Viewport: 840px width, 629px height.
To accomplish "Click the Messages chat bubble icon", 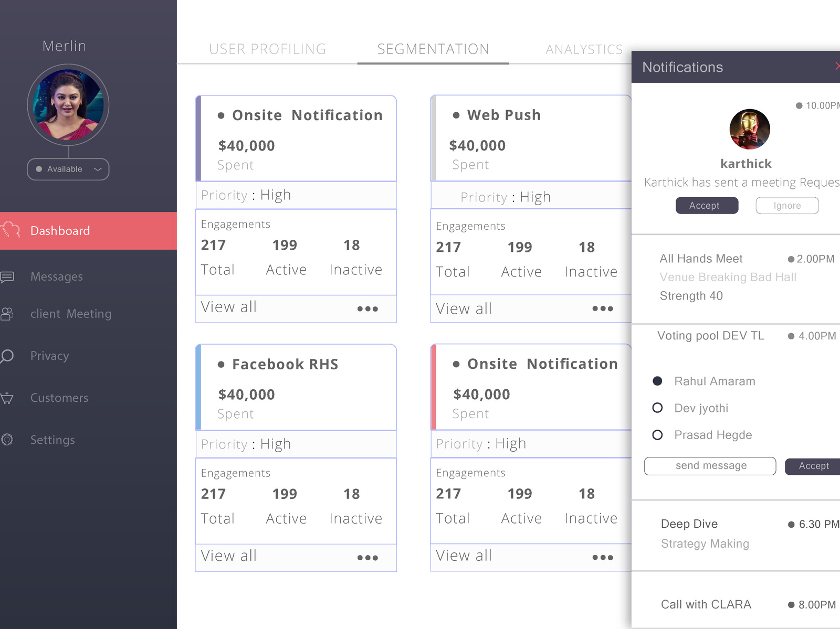I will tap(7, 276).
